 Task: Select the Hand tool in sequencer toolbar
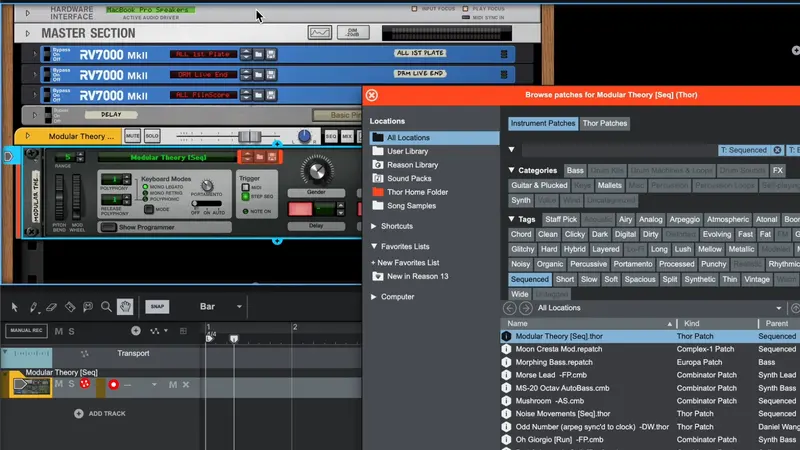pos(125,307)
